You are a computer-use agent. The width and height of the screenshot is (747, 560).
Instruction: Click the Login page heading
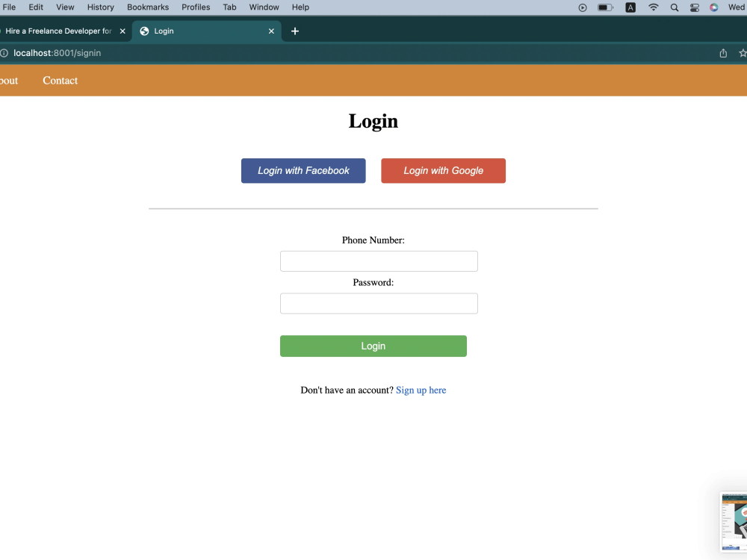(x=373, y=121)
